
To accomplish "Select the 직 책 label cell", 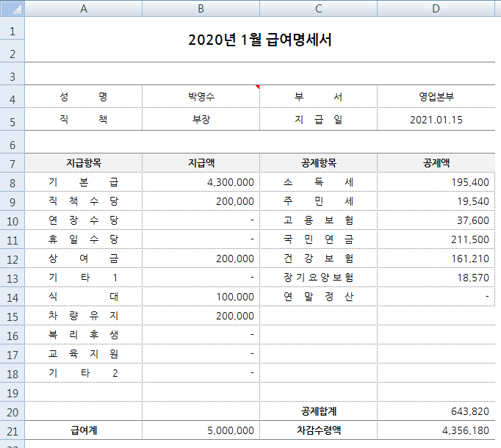I will [84, 119].
